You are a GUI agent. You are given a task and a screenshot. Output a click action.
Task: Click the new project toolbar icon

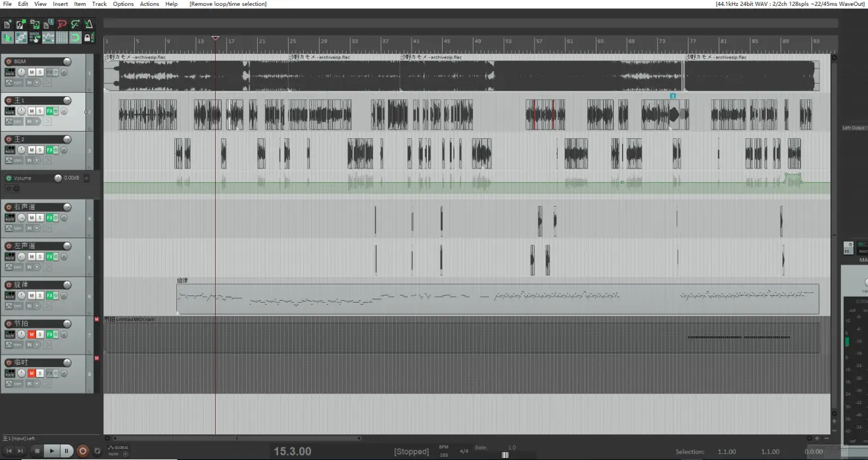coord(7,24)
